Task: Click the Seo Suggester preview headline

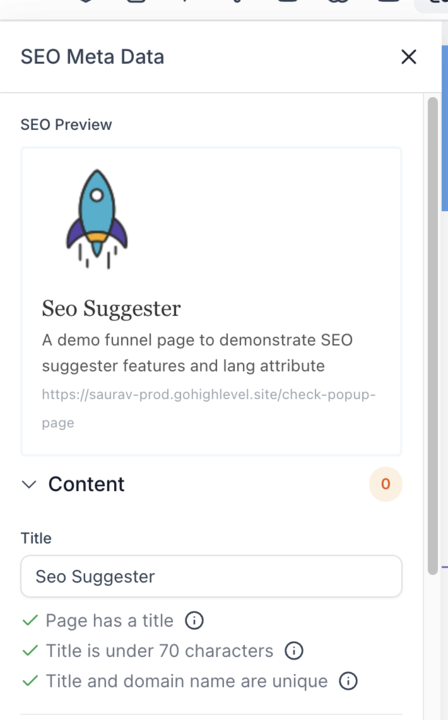Action: pos(112,308)
